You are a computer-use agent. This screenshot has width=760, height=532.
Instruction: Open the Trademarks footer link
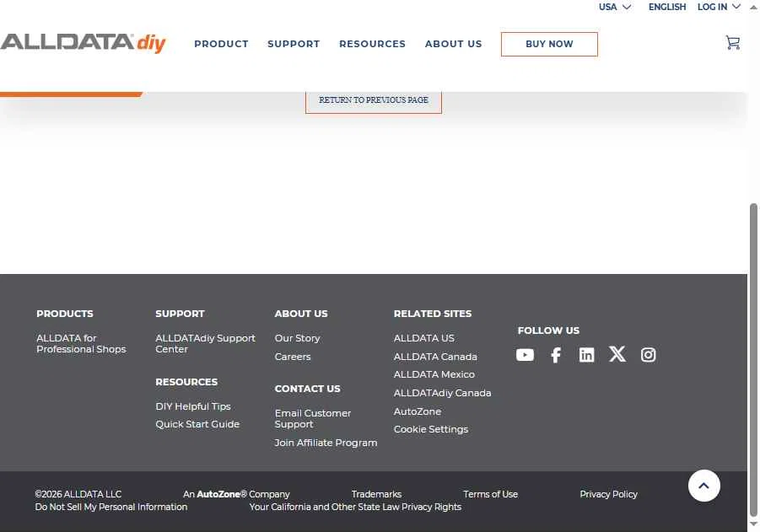tap(376, 494)
